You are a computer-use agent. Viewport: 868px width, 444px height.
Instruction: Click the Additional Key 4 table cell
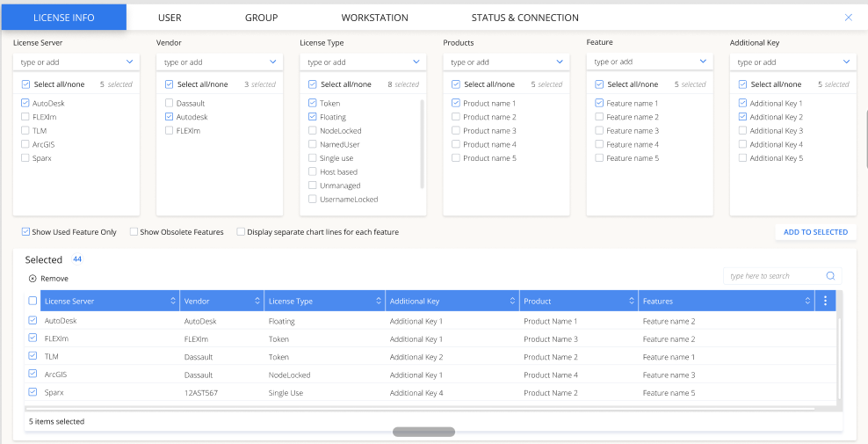pos(416,393)
